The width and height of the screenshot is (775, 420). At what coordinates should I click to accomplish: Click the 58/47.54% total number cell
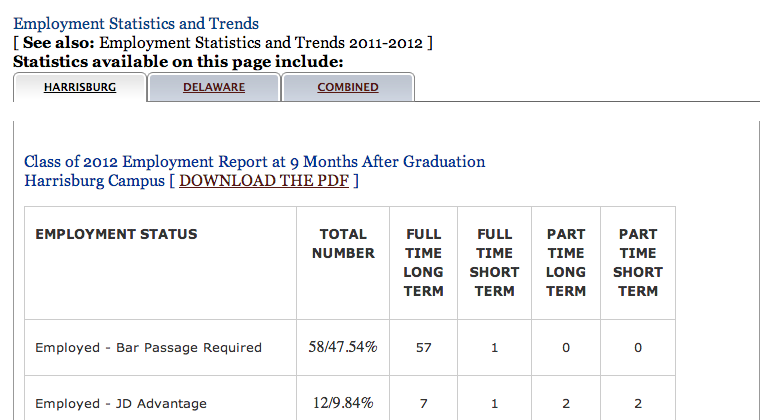[x=343, y=348]
